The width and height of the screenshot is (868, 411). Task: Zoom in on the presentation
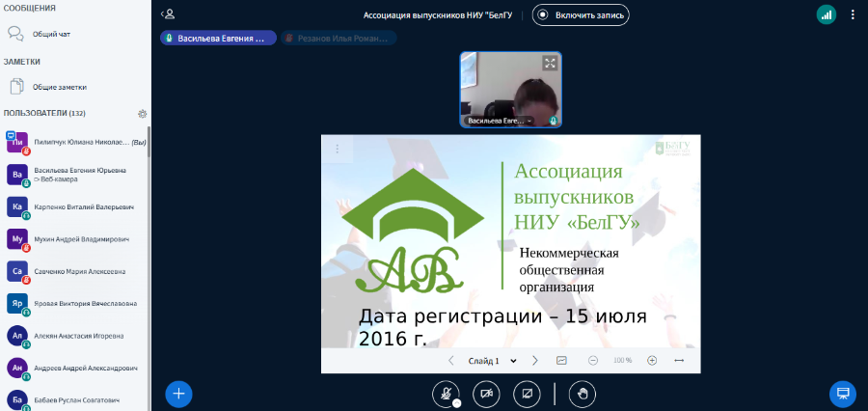(x=652, y=361)
